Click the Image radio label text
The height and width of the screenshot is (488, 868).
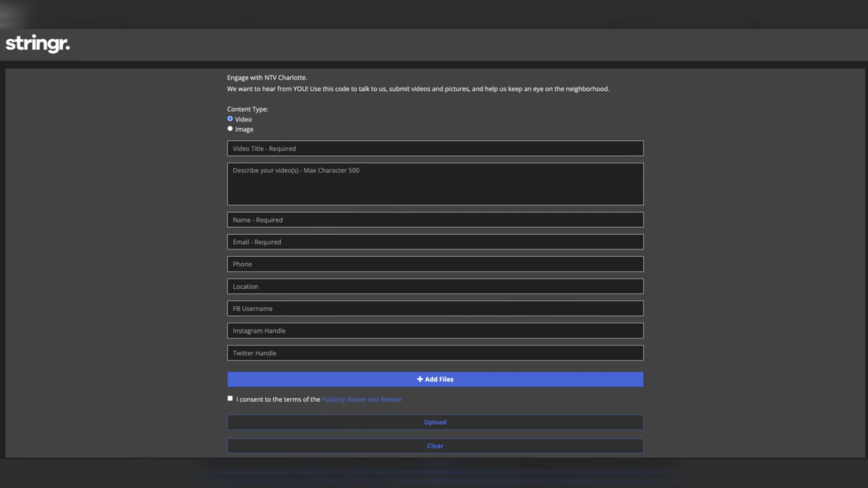[244, 129]
